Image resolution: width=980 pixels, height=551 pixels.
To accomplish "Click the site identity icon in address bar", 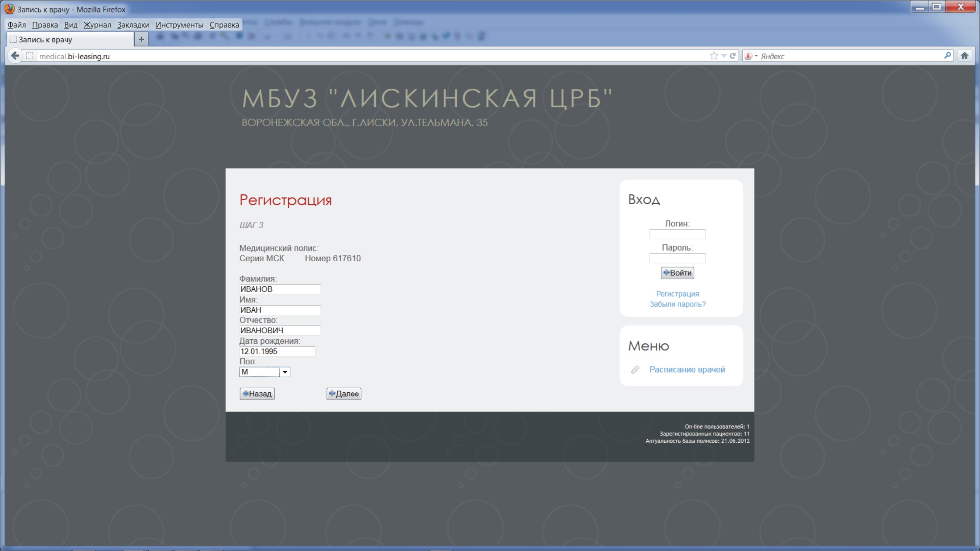I will click(30, 56).
